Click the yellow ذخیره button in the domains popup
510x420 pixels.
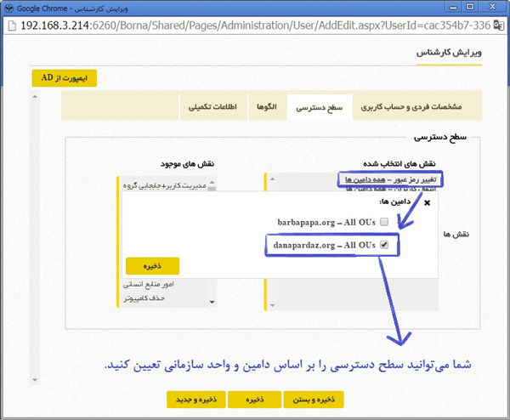(x=151, y=265)
